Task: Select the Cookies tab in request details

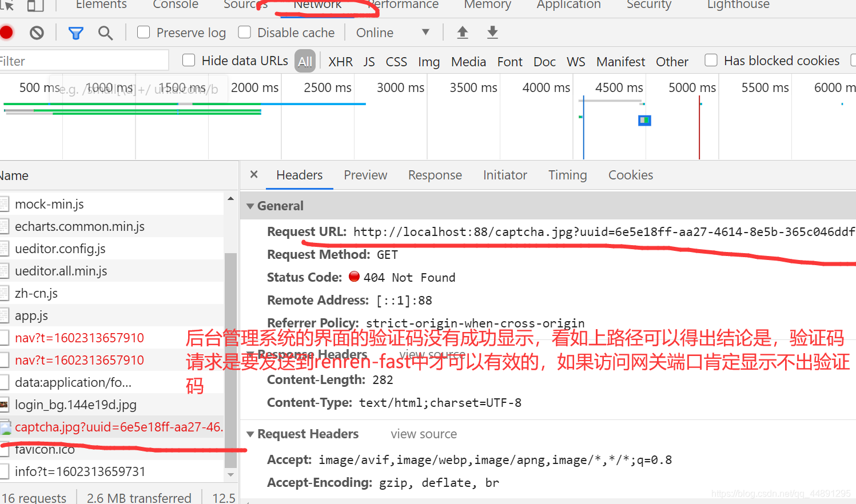Action: 631,175
